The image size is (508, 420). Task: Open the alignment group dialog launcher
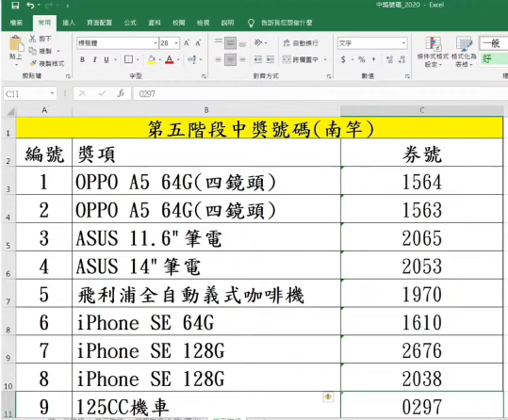click(x=329, y=76)
